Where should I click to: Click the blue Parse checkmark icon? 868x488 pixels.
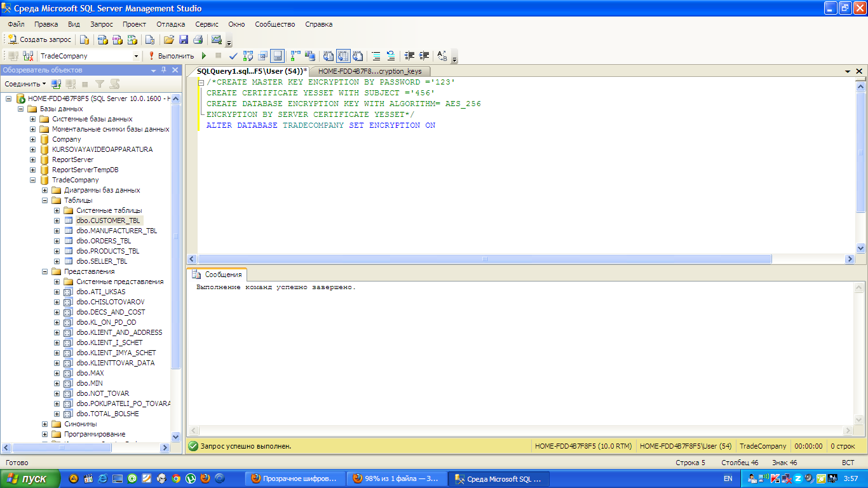pos(233,56)
